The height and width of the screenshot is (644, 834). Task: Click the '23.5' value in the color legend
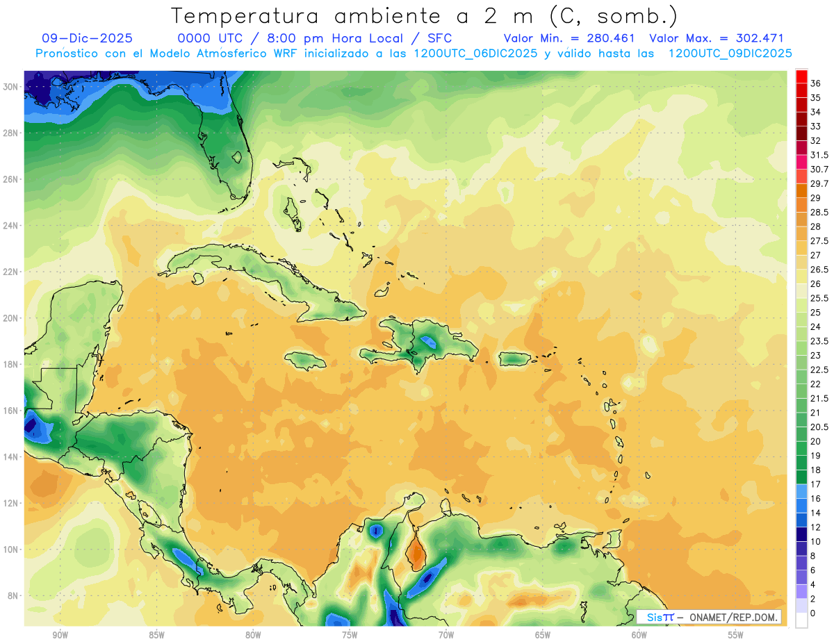[819, 341]
